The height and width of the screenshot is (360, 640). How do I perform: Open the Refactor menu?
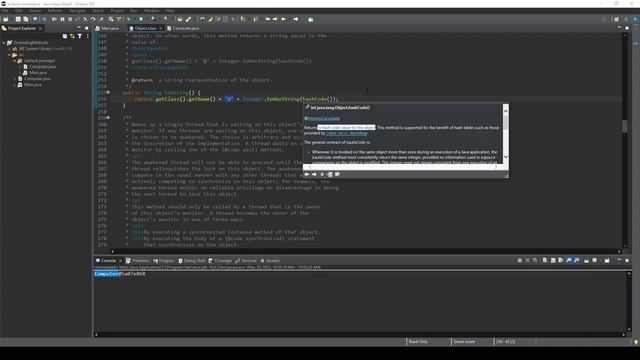(x=55, y=11)
